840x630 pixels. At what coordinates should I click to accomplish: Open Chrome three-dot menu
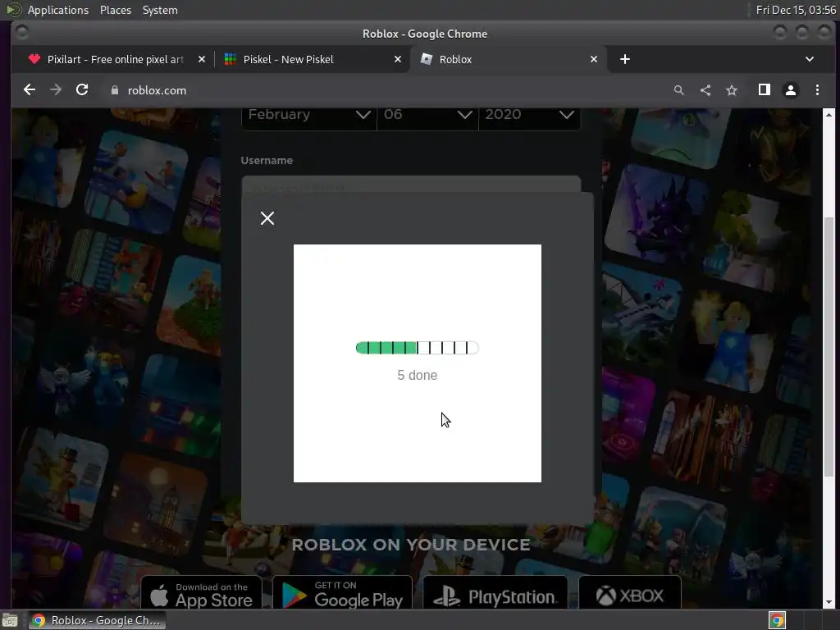817,90
